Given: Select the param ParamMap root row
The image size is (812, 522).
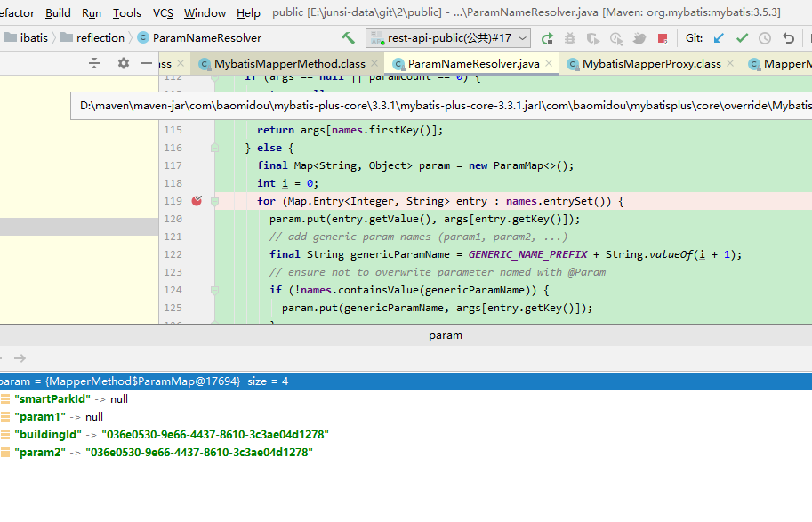Looking at the screenshot, I should tap(406, 381).
